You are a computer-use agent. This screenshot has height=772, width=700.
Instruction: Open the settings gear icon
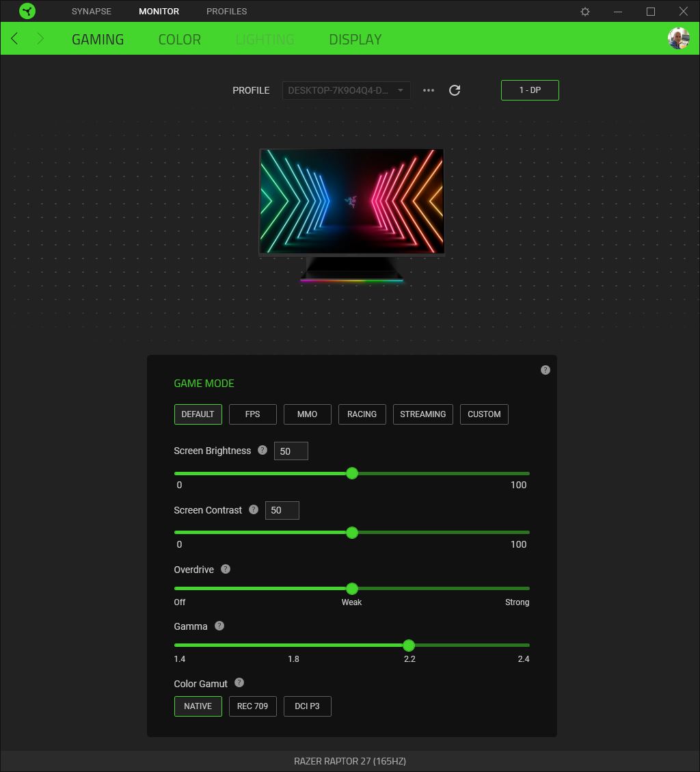click(x=584, y=12)
